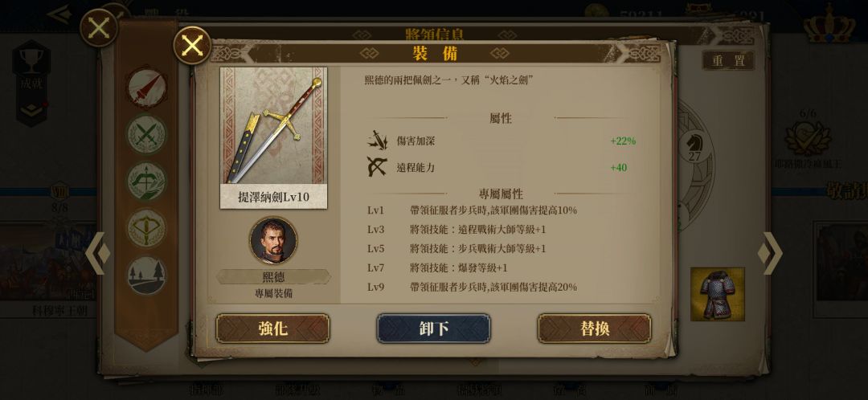Select the crossed swords sidebar icon
This screenshot has height=400, width=868.
[x=146, y=134]
